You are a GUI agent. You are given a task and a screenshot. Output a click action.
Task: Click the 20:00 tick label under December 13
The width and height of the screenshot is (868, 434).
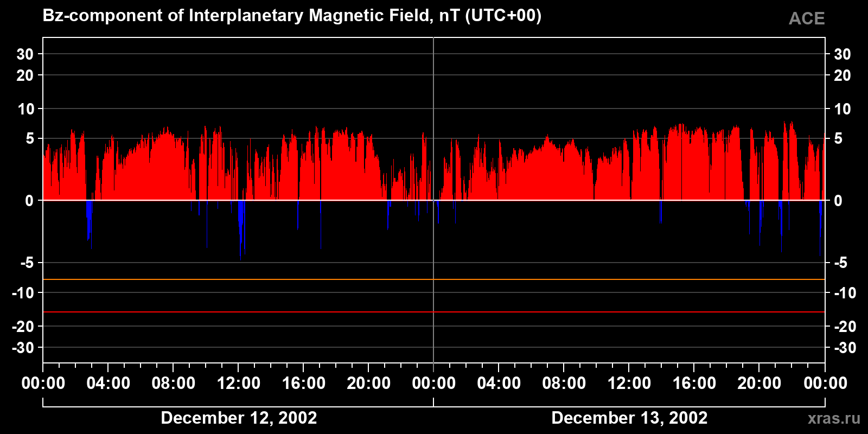(759, 383)
